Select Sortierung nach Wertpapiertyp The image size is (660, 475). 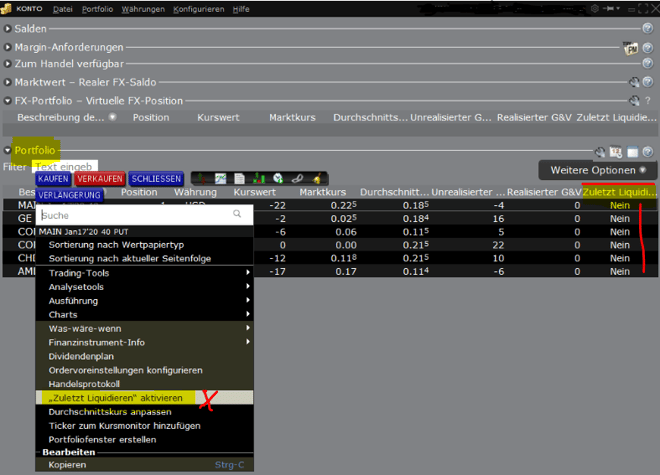pos(144,245)
